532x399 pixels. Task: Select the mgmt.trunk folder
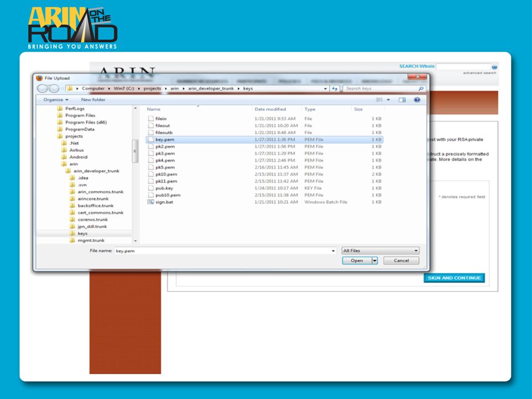[x=91, y=241]
